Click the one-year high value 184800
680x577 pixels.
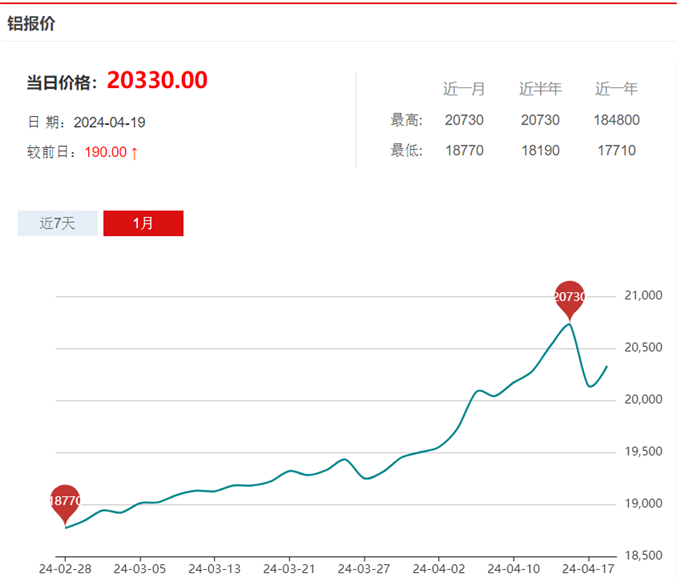(616, 120)
